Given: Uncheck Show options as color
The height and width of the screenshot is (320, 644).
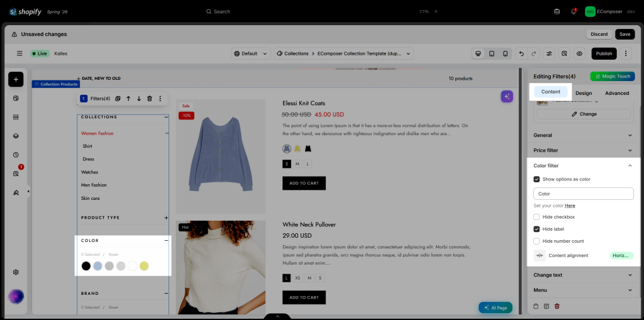Looking at the screenshot, I should 536,179.
